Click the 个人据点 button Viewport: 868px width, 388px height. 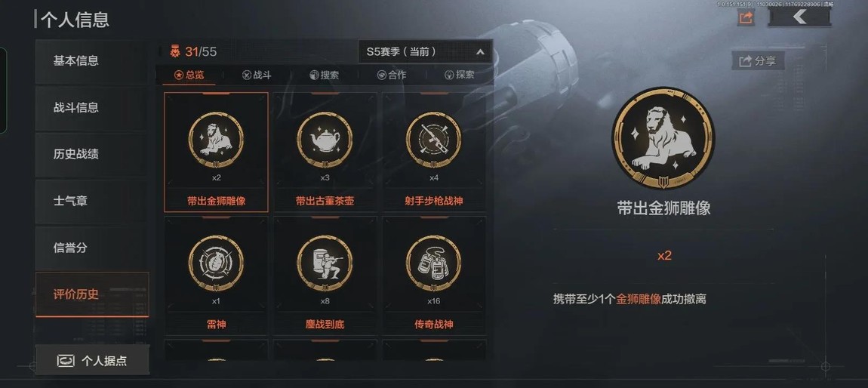(92, 361)
